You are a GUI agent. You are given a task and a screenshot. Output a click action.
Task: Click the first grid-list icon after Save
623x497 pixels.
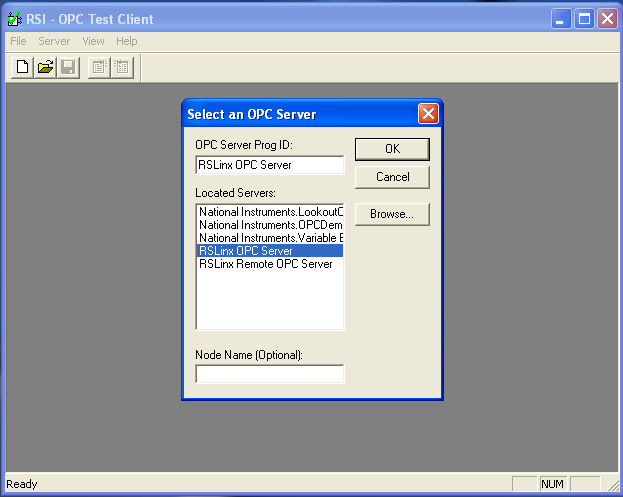[x=99, y=67]
